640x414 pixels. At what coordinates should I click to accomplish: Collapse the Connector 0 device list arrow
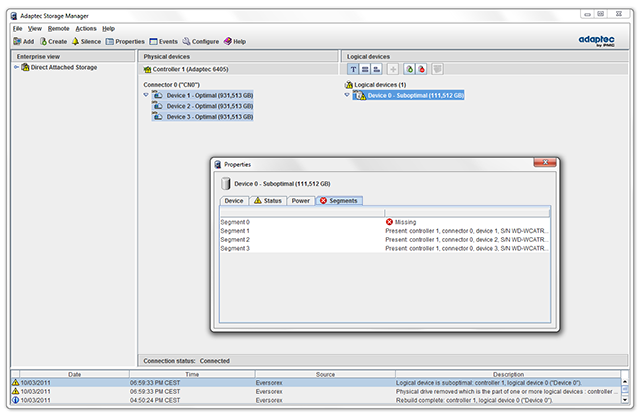pyautogui.click(x=146, y=95)
